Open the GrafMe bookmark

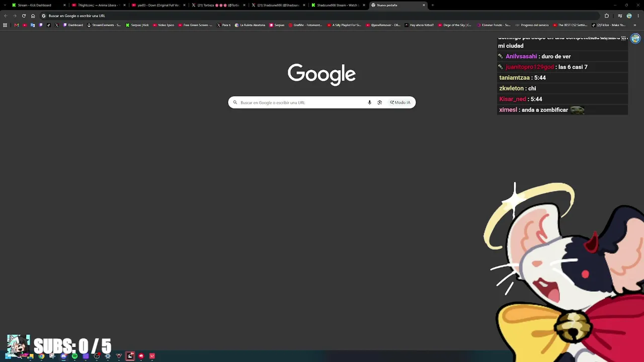[305, 25]
